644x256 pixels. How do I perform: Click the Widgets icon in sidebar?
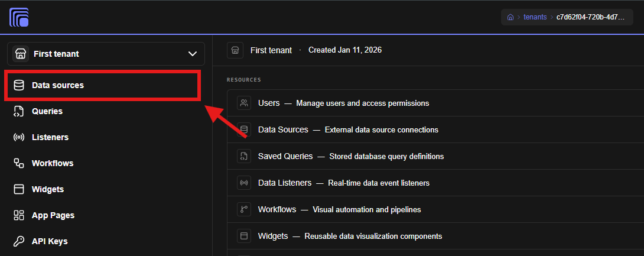click(19, 189)
